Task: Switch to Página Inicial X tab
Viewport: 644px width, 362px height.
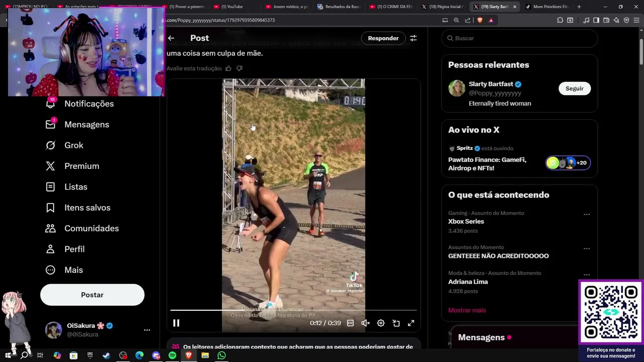Action: coord(442,7)
